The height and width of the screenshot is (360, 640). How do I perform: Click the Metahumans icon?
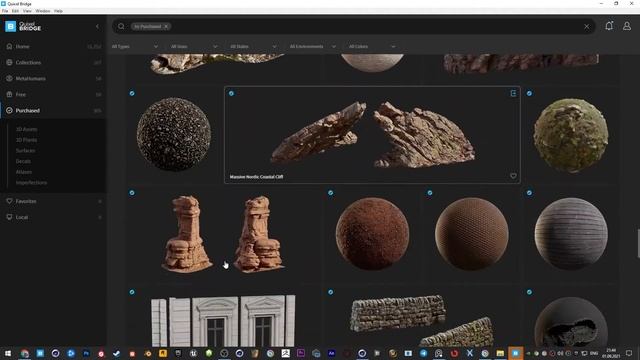[x=9, y=78]
